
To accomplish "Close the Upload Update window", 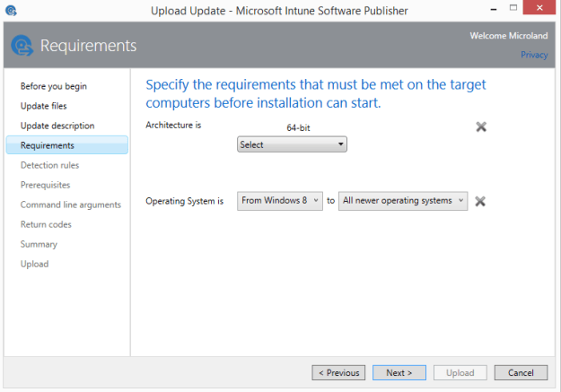I will coord(539,7).
